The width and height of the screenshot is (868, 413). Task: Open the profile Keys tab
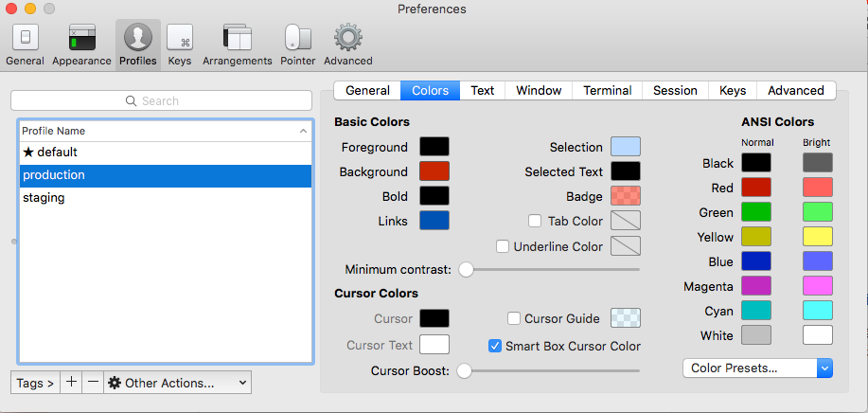click(x=733, y=90)
